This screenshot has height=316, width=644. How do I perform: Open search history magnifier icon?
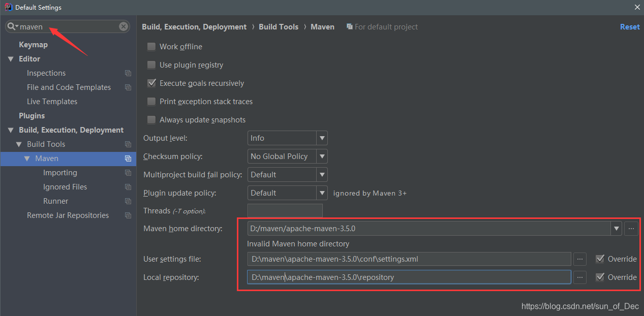[x=12, y=26]
